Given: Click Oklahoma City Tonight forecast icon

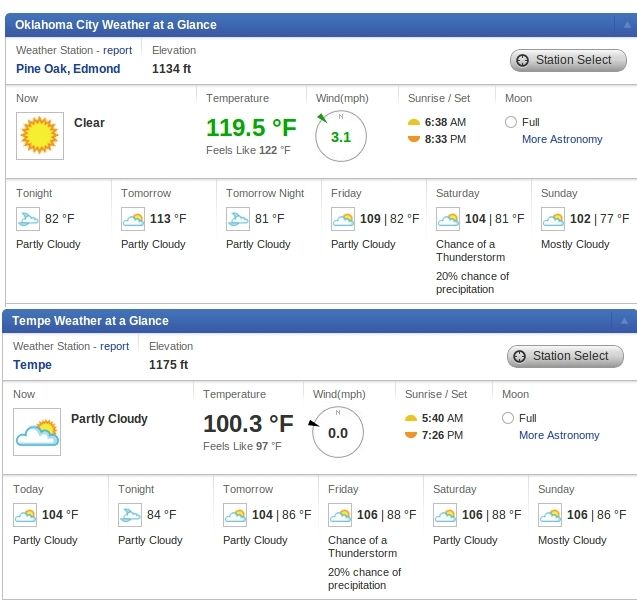Looking at the screenshot, I should pos(28,219).
